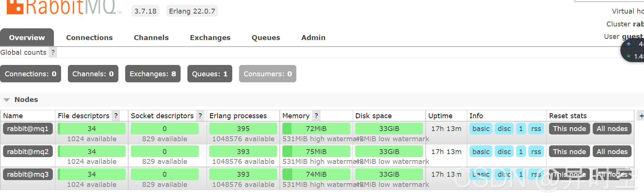Click the Name column header
644x196 pixels.
click(13, 116)
